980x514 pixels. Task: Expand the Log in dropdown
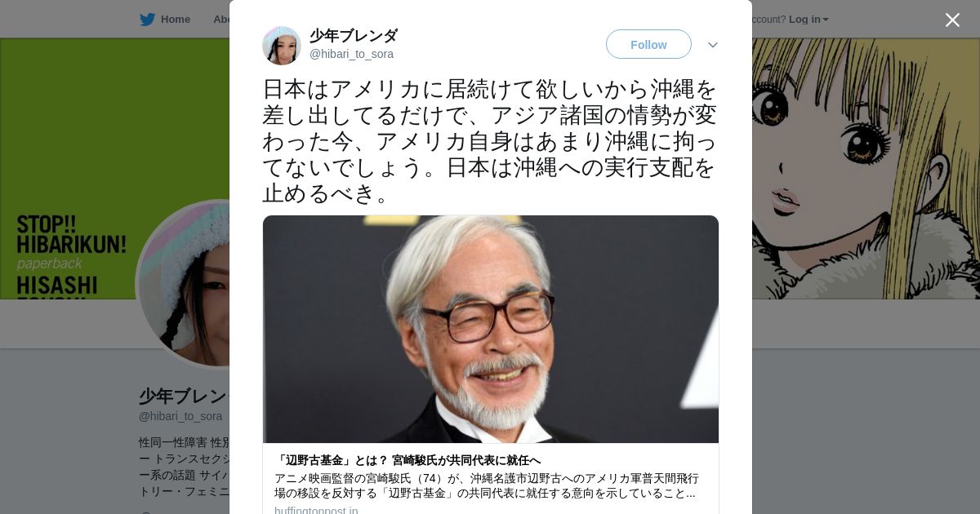pos(808,20)
